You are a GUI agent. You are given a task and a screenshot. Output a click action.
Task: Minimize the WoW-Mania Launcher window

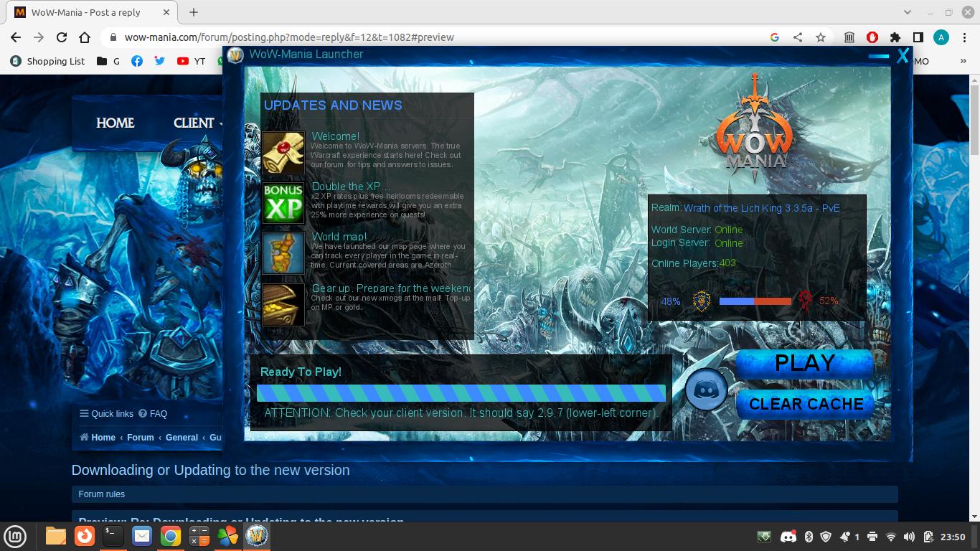coord(878,56)
